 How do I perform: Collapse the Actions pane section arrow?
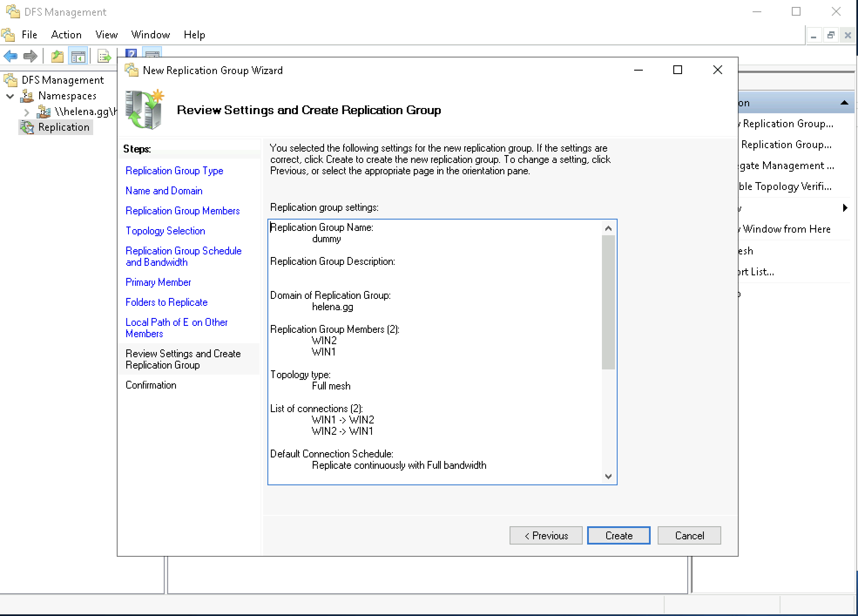tap(844, 103)
